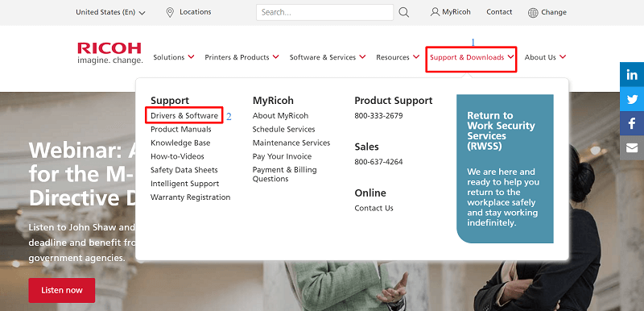The width and height of the screenshot is (644, 311).
Task: Click the Locations pin icon
Action: coord(170,12)
